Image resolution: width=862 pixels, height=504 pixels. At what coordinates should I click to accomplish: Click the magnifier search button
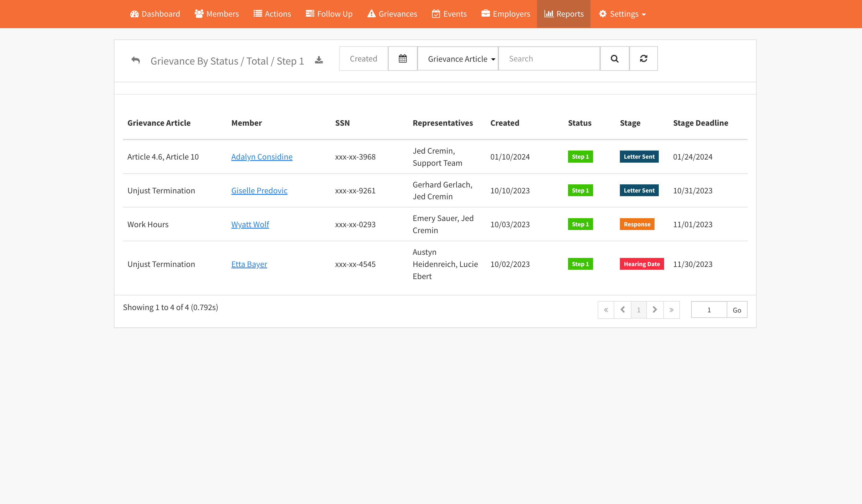click(615, 59)
